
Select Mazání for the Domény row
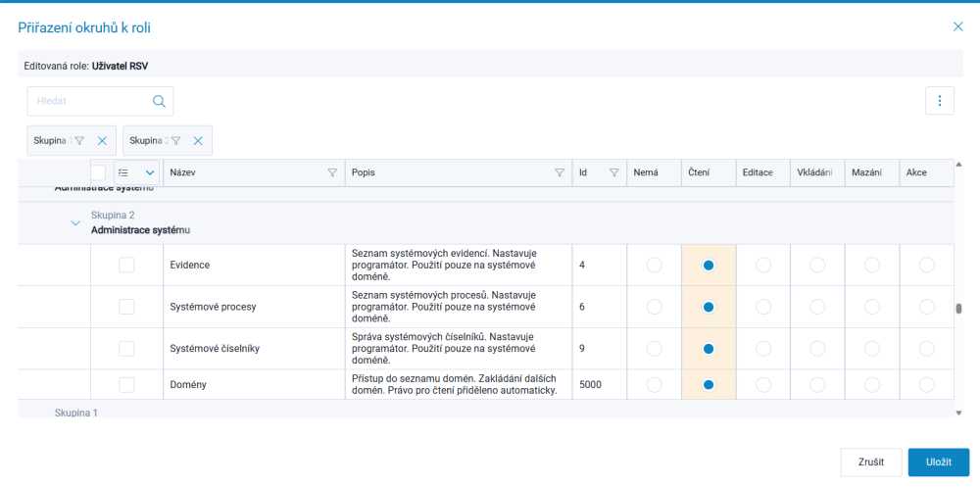pyautogui.click(x=872, y=384)
